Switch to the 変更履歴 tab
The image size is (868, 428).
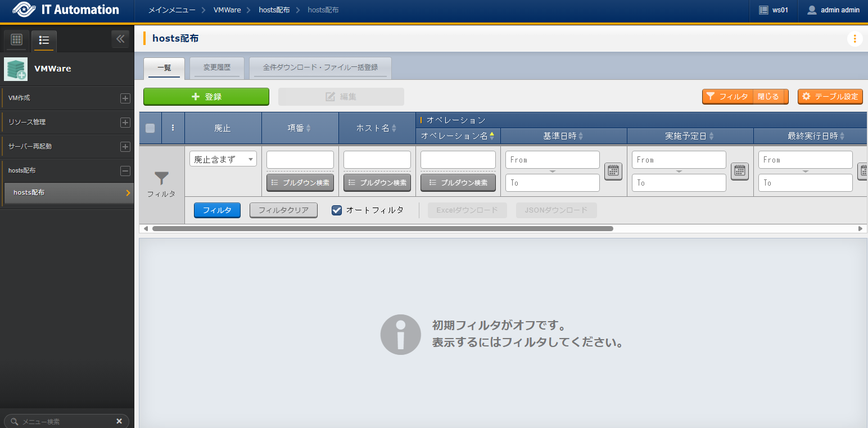217,67
